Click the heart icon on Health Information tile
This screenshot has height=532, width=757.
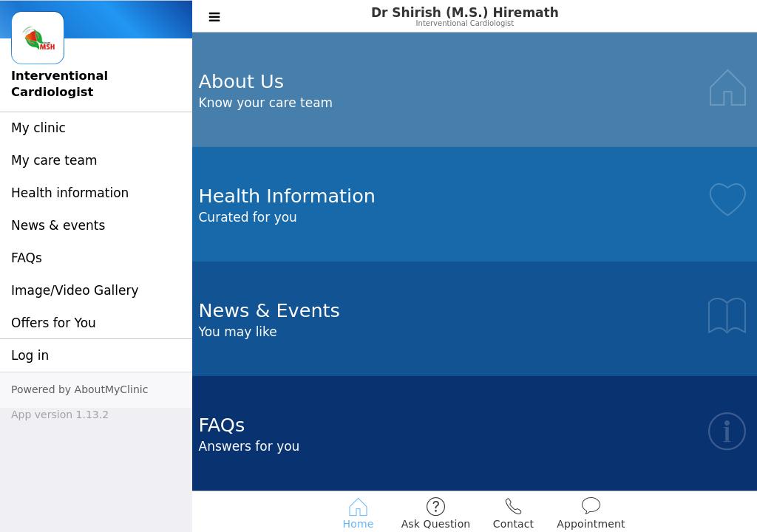727,199
